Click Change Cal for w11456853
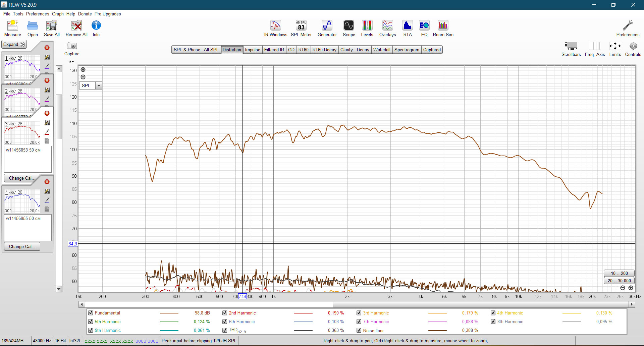644x346 pixels. [x=22, y=178]
